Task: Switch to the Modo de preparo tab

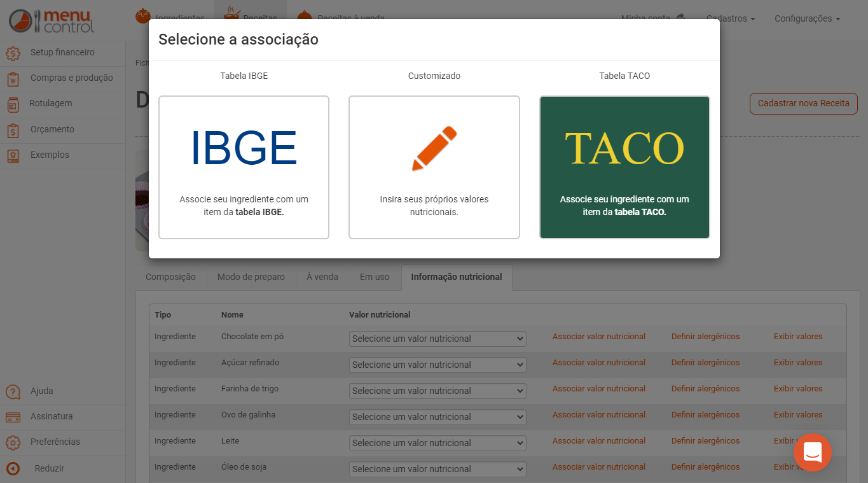Action: (251, 277)
